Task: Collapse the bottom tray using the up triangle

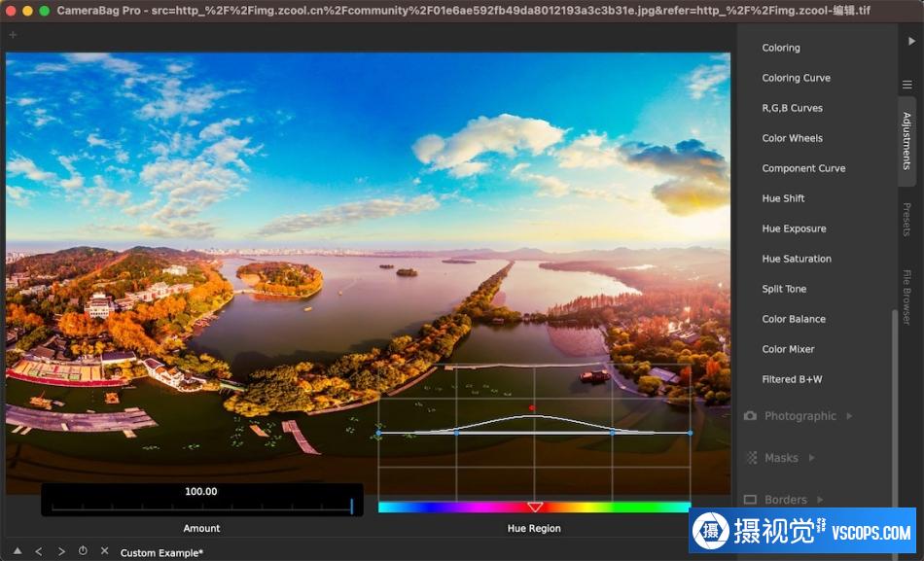Action: coord(18,551)
